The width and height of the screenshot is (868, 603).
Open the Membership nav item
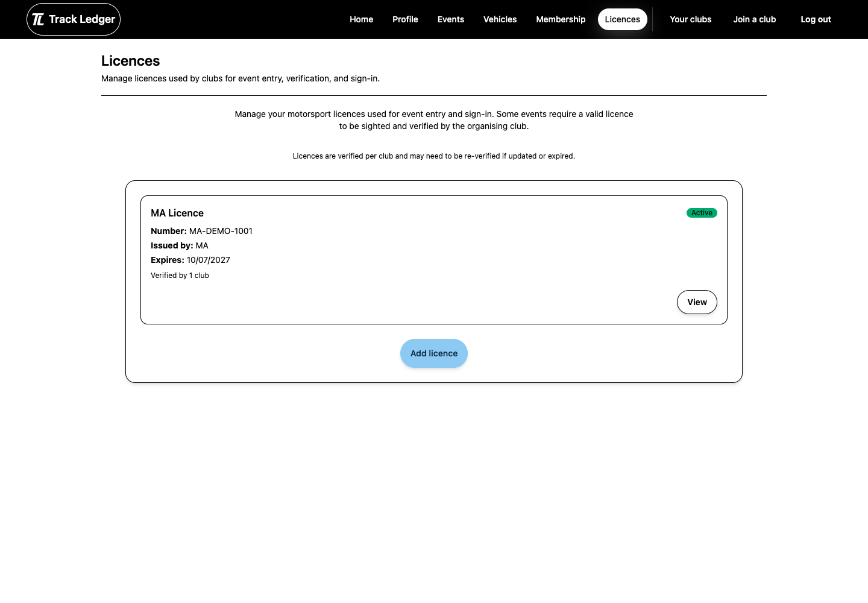[x=561, y=19]
